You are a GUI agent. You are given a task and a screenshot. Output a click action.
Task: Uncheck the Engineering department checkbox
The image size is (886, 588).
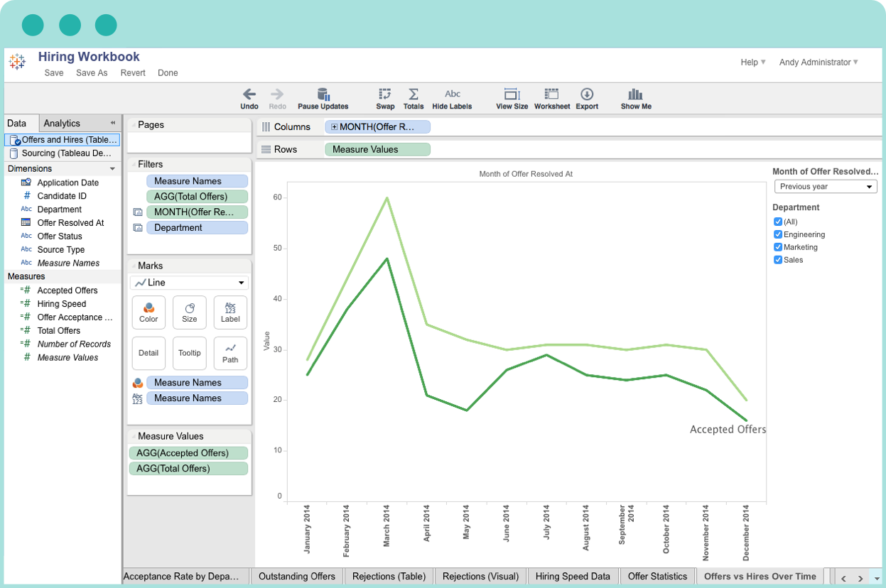pyautogui.click(x=778, y=234)
